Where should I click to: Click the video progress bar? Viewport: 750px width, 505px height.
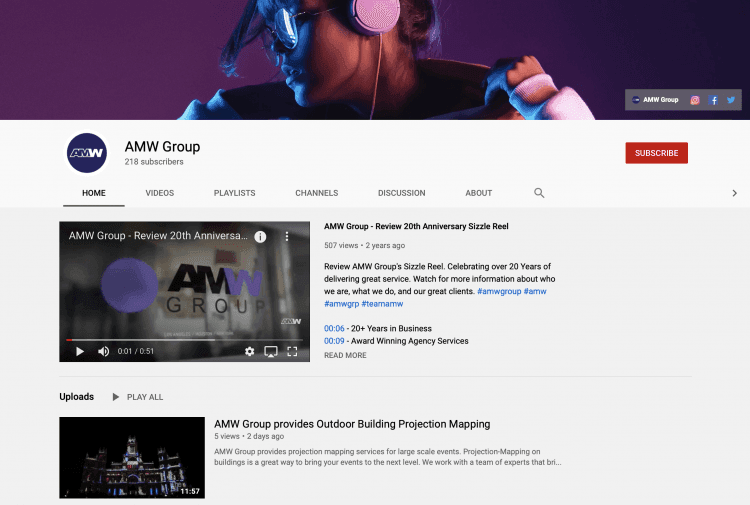(184, 340)
